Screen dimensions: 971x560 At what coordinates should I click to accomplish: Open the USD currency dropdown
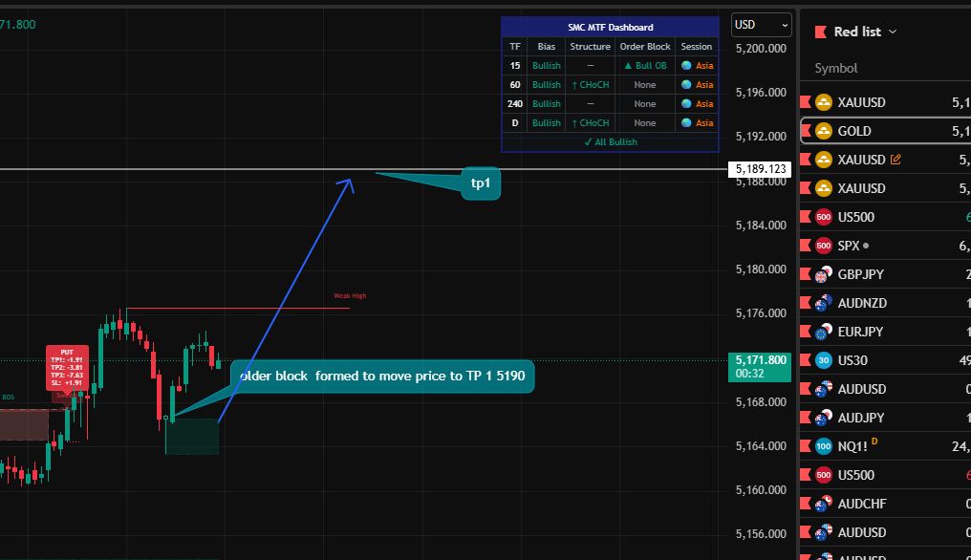(x=761, y=25)
